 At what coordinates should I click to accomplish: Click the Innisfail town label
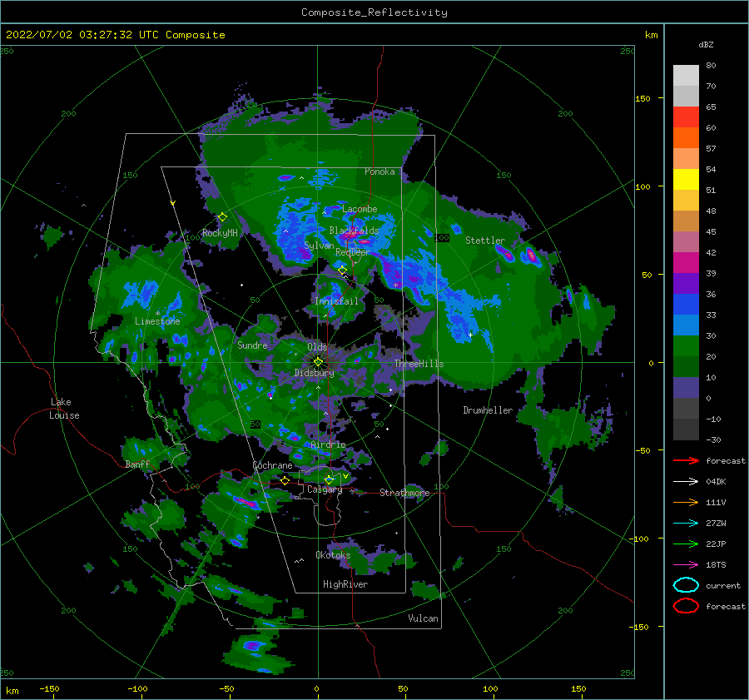point(336,301)
